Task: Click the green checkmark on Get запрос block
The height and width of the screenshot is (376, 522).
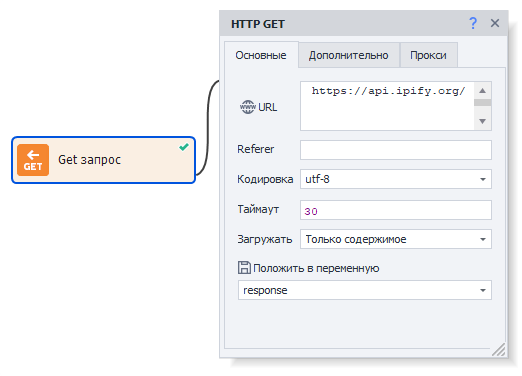Action: tap(184, 147)
